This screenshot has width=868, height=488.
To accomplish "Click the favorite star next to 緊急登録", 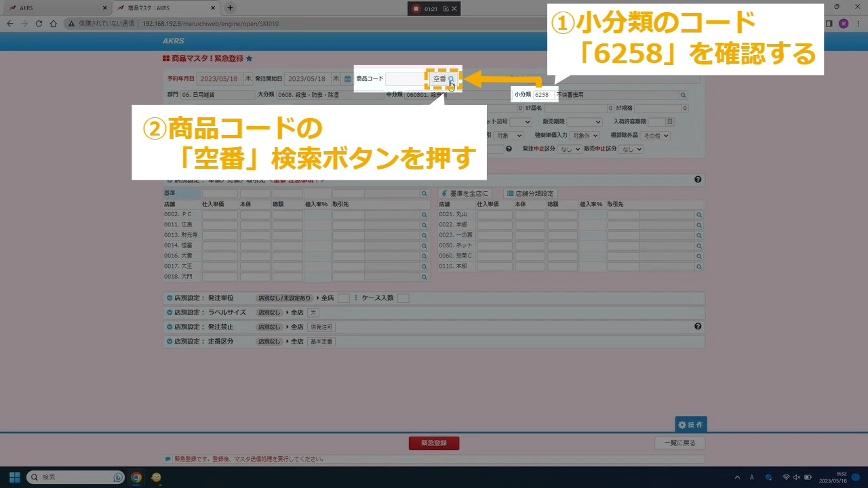I will point(249,59).
